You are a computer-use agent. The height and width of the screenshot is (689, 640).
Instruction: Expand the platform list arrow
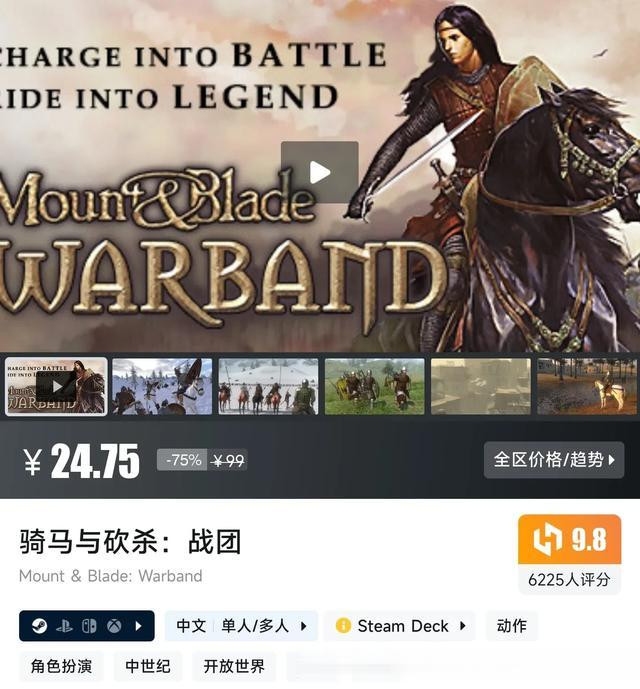click(138, 625)
